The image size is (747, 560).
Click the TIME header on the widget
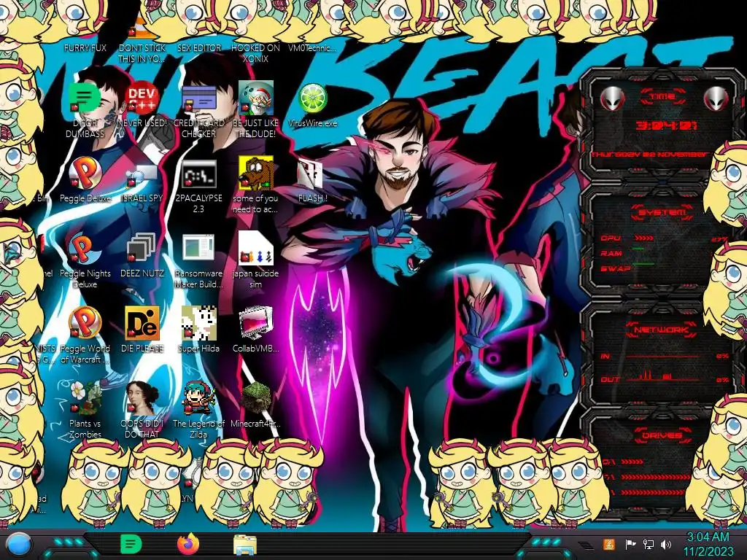click(662, 97)
